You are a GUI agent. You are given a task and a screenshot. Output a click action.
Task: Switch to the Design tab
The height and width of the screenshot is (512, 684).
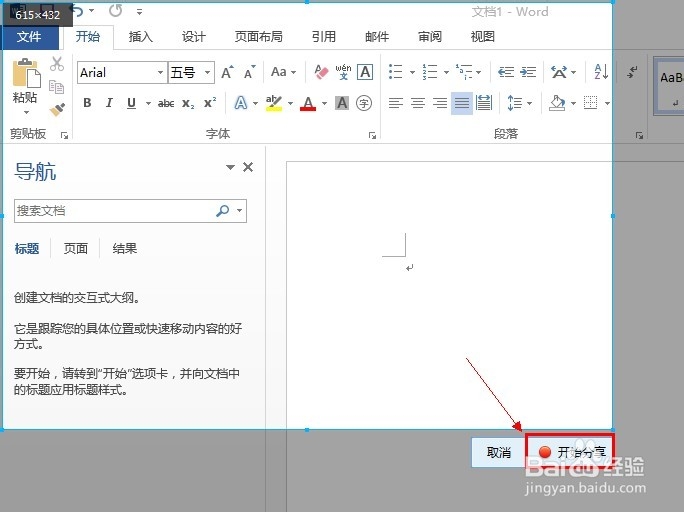tap(194, 37)
